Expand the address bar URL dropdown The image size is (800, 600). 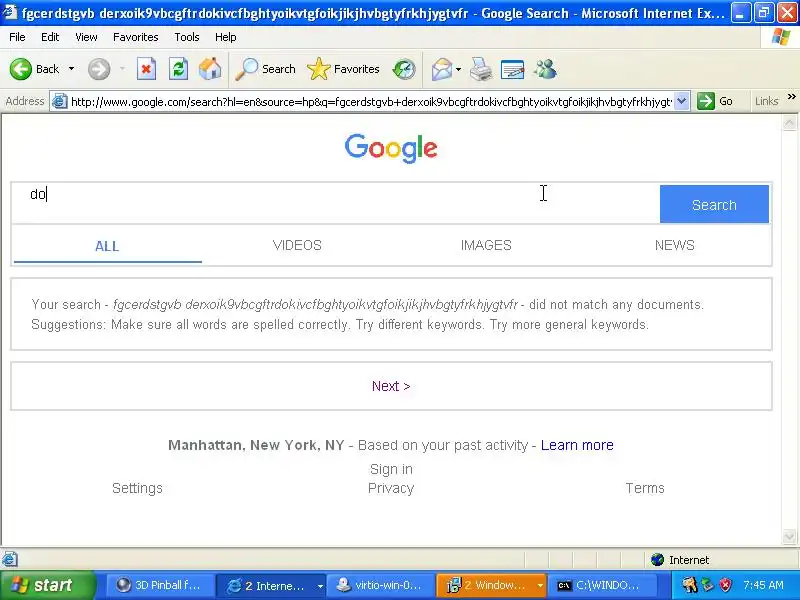tap(681, 101)
